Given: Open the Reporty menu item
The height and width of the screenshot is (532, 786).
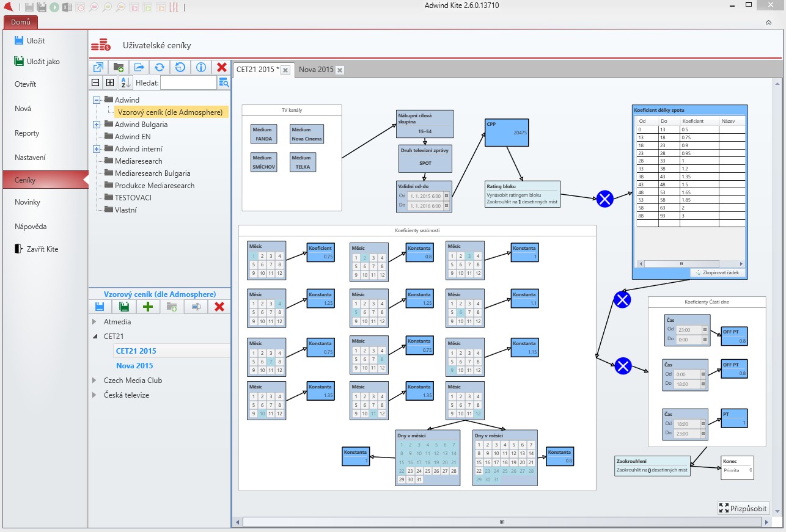Looking at the screenshot, I should pyautogui.click(x=27, y=133).
